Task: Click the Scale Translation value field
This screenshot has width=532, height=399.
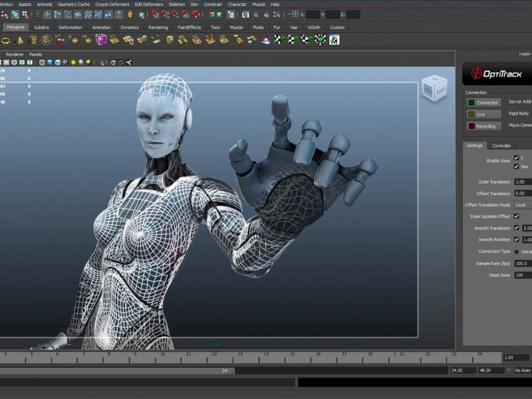Action: pyautogui.click(x=523, y=182)
